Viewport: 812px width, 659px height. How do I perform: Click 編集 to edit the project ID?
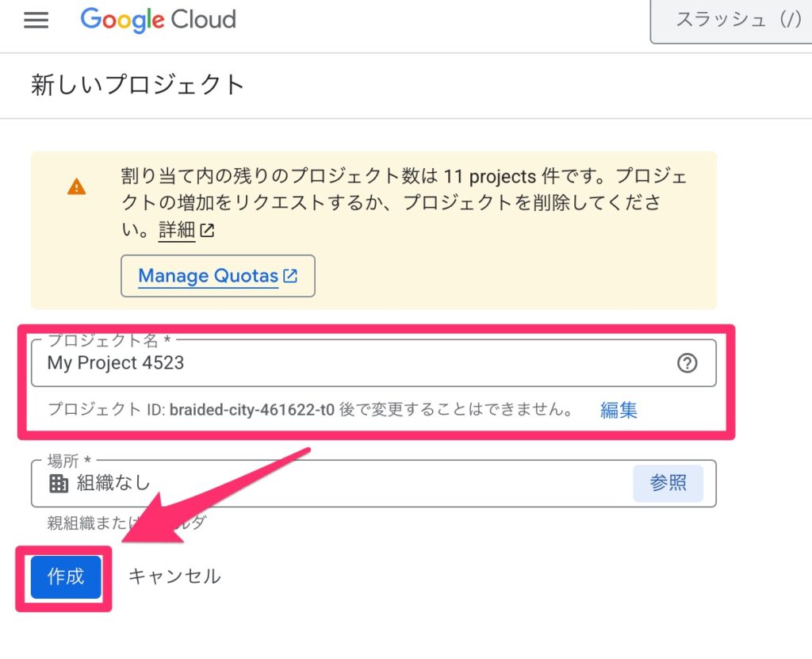[619, 410]
